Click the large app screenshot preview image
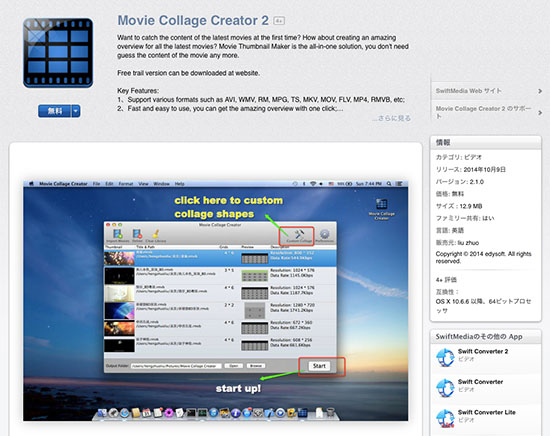This screenshot has height=436, width=550. (x=215, y=301)
